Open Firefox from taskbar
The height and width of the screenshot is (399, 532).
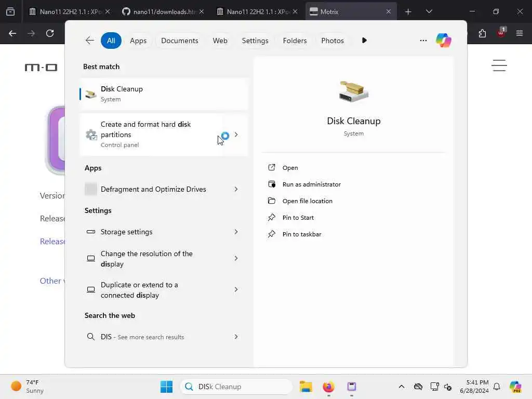pyautogui.click(x=328, y=387)
